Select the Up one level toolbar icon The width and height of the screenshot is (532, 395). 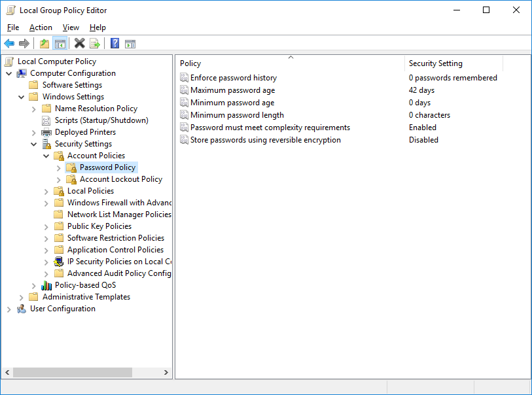tap(44, 43)
